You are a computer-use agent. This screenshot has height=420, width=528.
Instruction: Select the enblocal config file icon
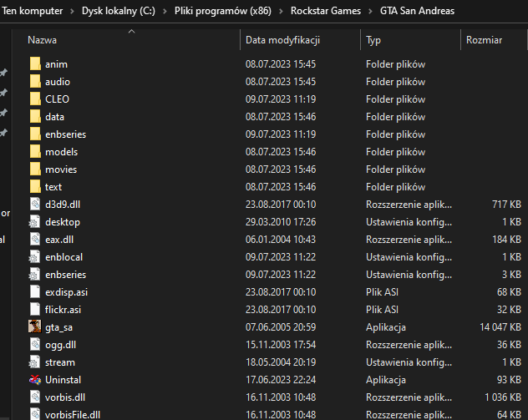34,257
